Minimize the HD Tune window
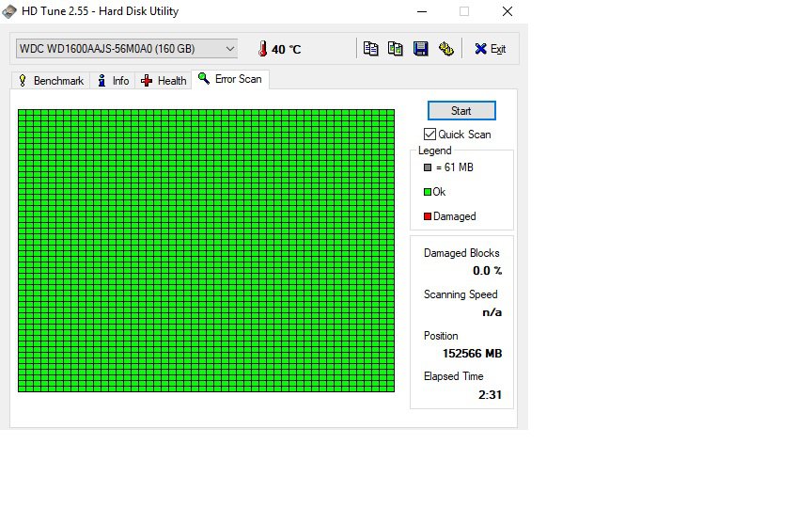This screenshot has width=812, height=508. coord(422,11)
